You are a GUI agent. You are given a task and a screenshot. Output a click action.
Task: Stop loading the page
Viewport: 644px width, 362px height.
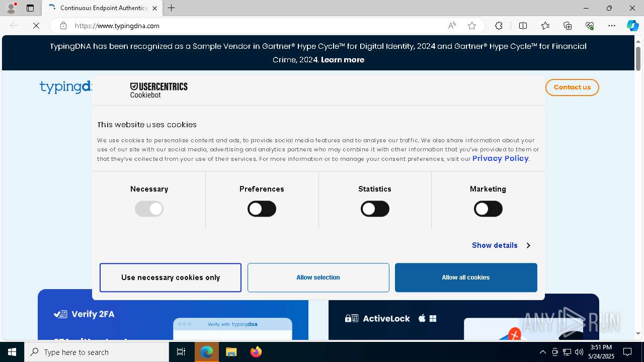pyautogui.click(x=36, y=26)
